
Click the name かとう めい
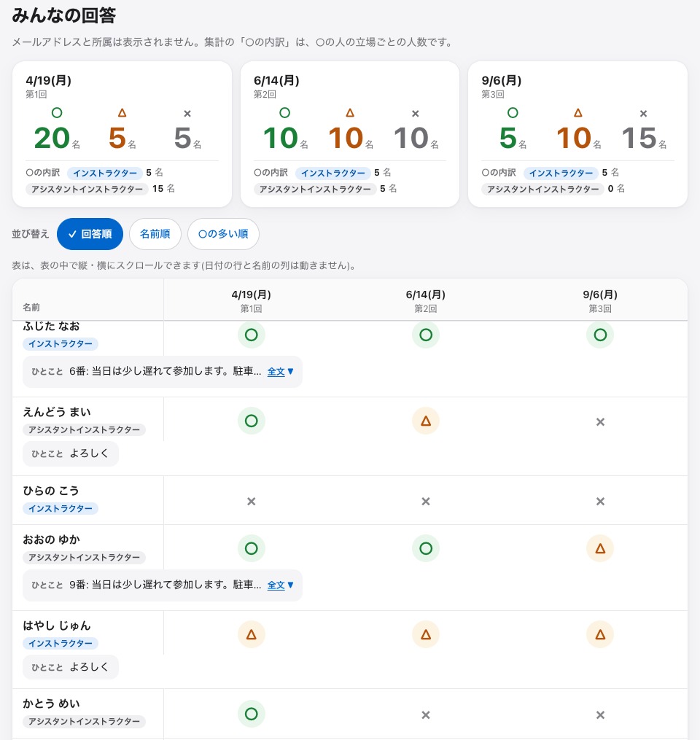tap(52, 704)
